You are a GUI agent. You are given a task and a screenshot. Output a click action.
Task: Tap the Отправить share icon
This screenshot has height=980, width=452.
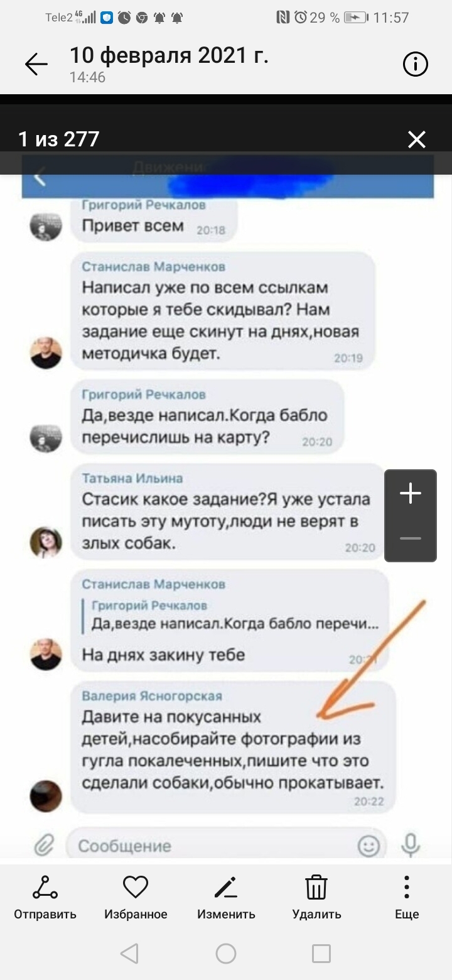pos(45,896)
